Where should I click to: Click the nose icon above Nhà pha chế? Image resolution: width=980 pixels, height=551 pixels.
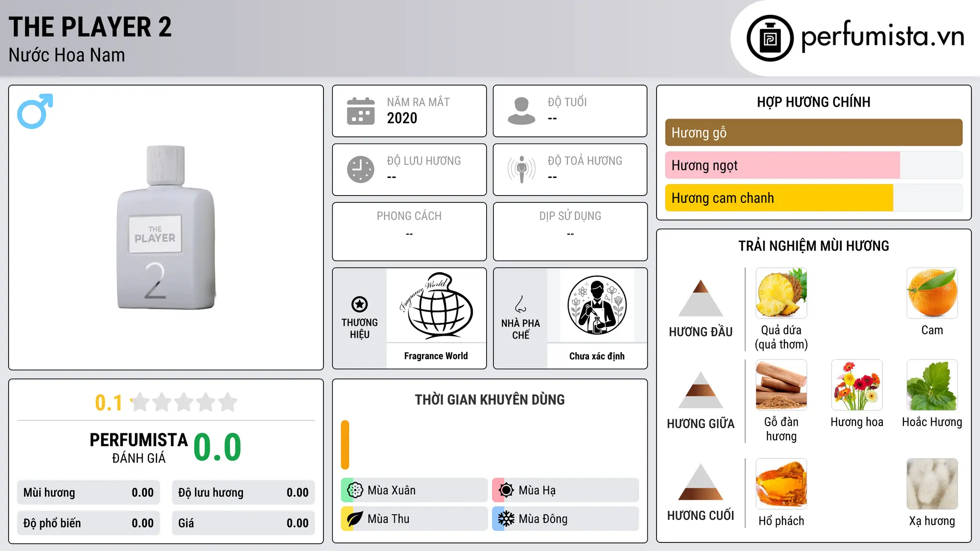[x=521, y=304]
